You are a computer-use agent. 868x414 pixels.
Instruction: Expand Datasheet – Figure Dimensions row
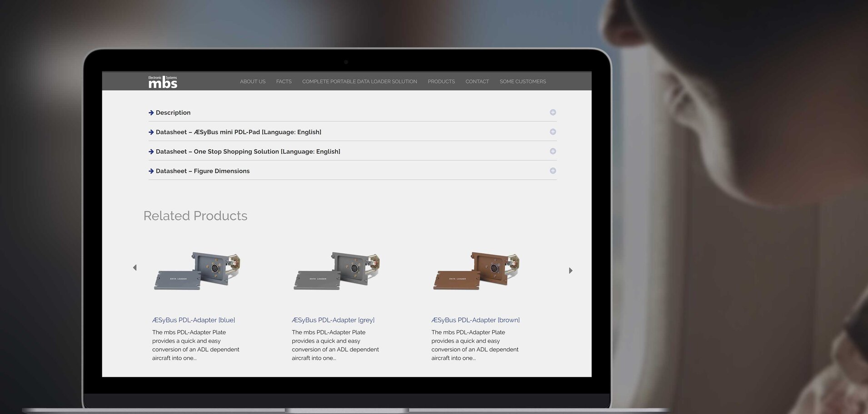[203, 172]
